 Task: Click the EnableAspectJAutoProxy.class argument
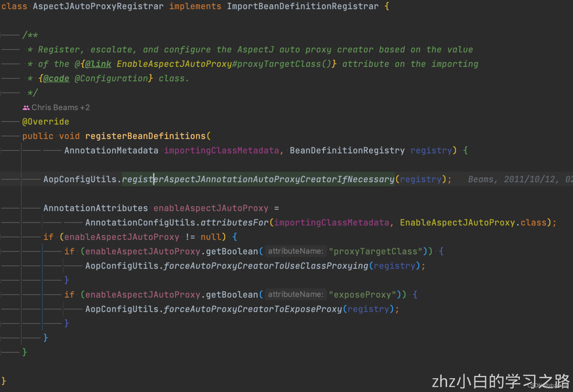coord(473,223)
